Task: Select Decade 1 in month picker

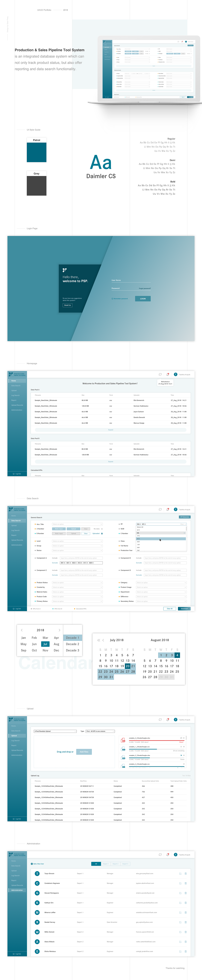Action: (x=73, y=638)
